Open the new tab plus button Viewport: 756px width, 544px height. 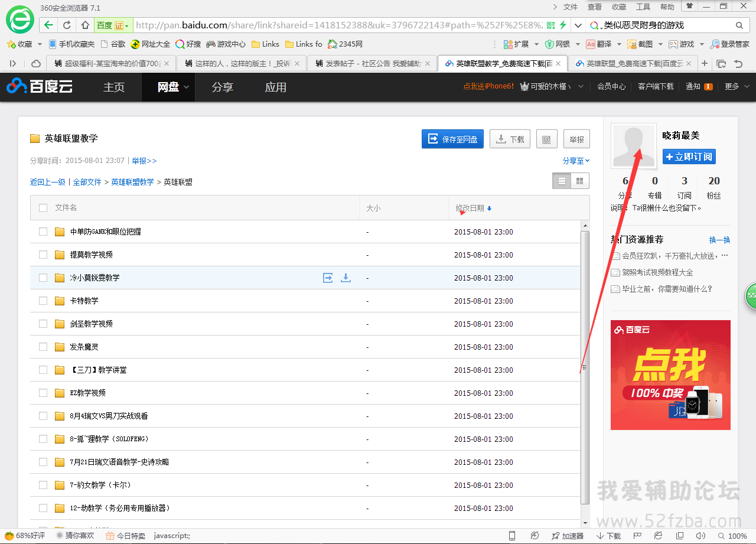[x=705, y=63]
